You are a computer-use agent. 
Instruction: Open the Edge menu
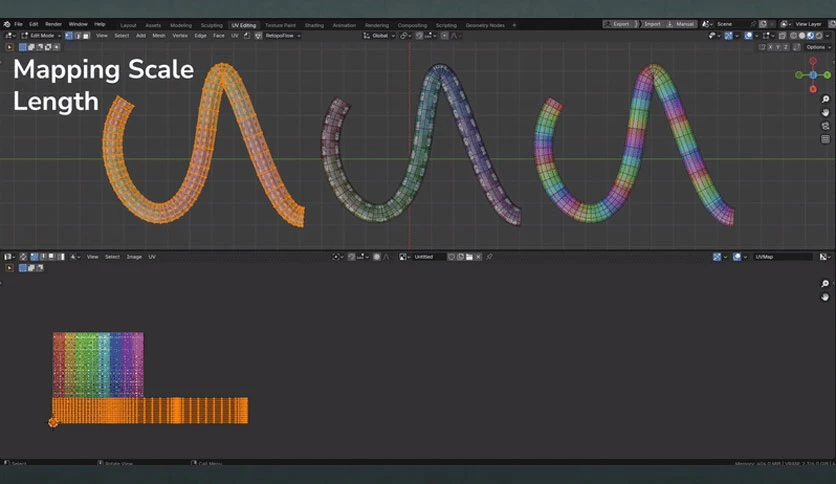pos(200,36)
